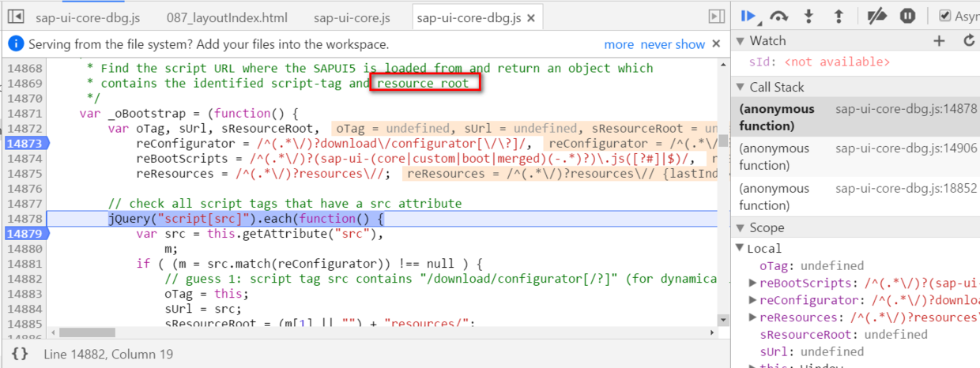Switch to the sap-ui-core.js tab
The image size is (980, 368).
point(352,18)
